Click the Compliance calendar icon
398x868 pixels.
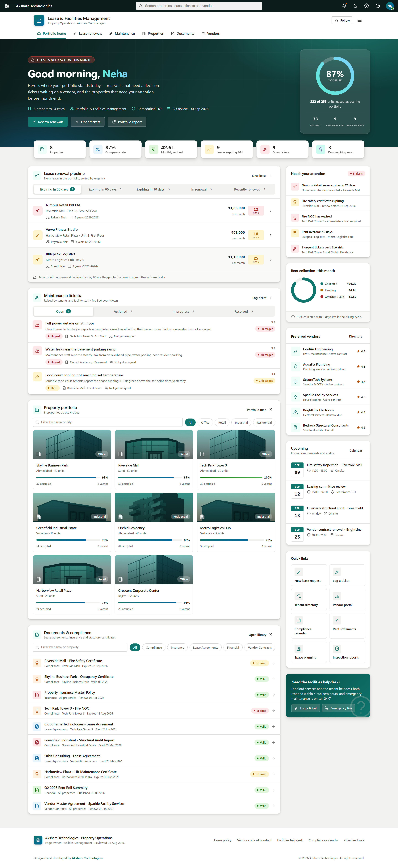pyautogui.click(x=298, y=620)
